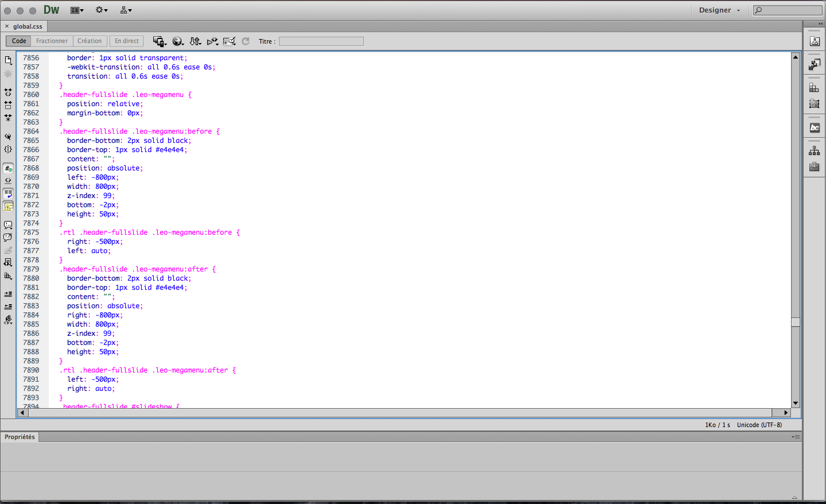Viewport: 826px width, 504px height.
Task: Open the Extend Dreamweaver gear dropdown
Action: [x=102, y=10]
